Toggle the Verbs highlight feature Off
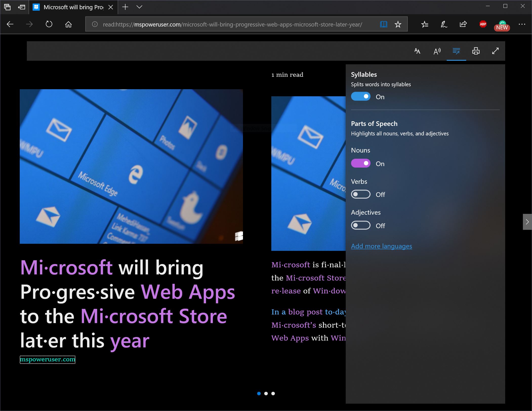 (361, 194)
